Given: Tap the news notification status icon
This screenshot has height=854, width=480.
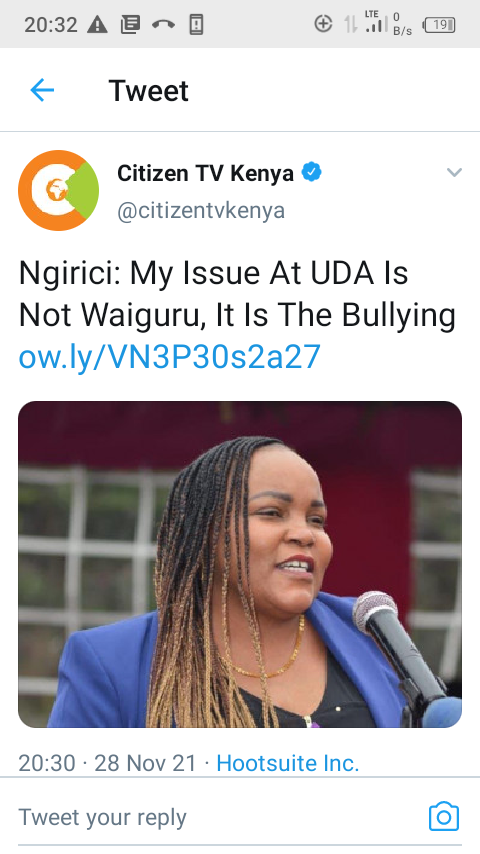Looking at the screenshot, I should 130,25.
